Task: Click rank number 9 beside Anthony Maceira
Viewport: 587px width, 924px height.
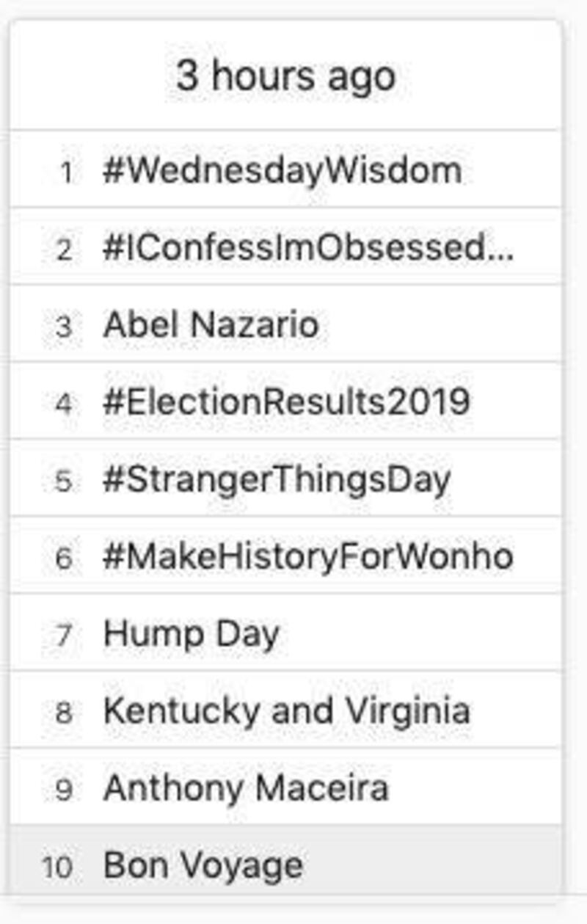Action: point(65,790)
